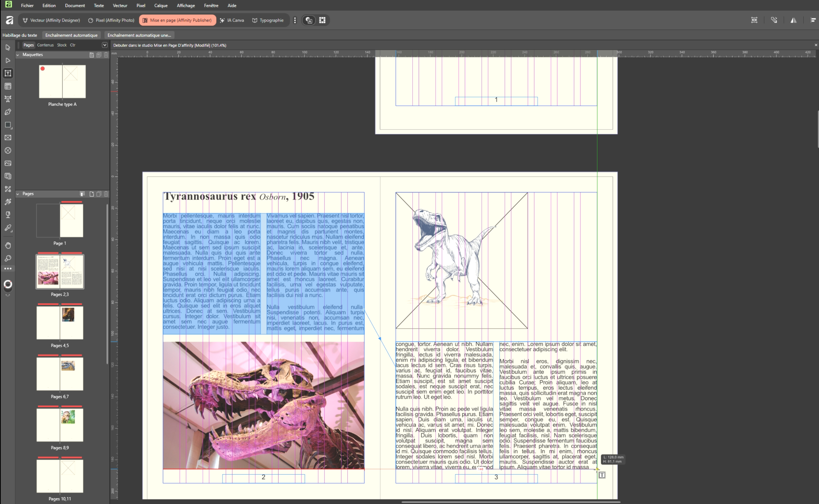
Task: Click add master page icon in Maquettes
Action: click(x=92, y=55)
